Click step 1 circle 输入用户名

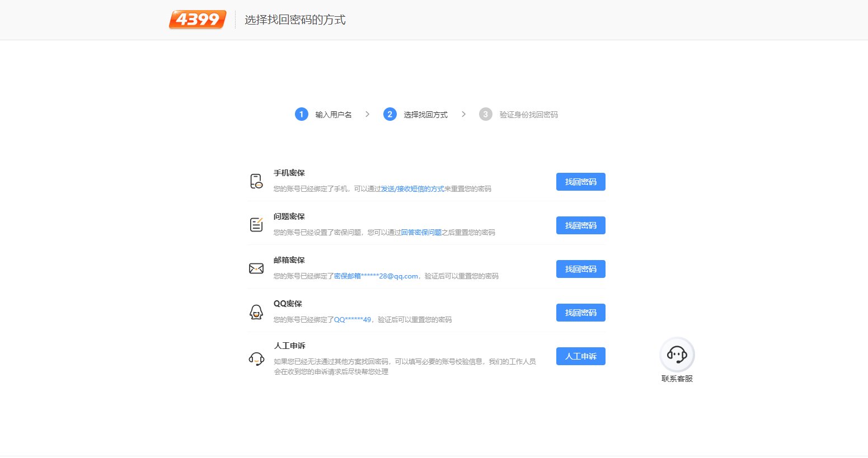301,114
